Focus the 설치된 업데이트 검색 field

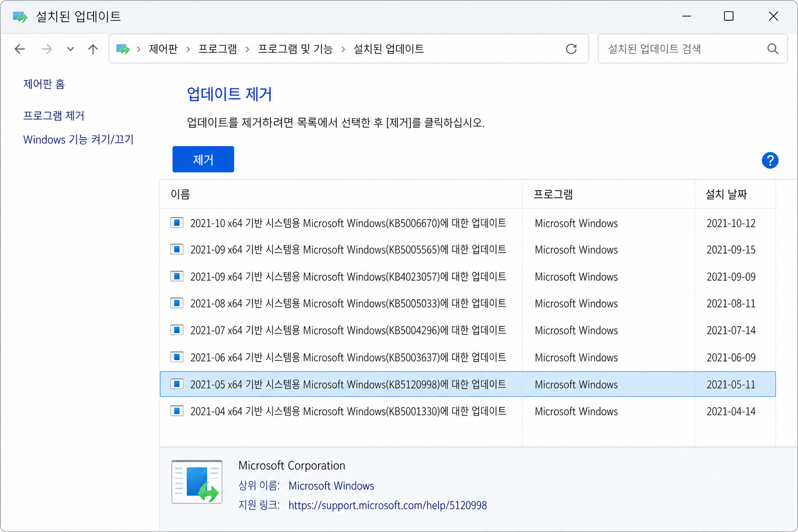pyautogui.click(x=693, y=49)
